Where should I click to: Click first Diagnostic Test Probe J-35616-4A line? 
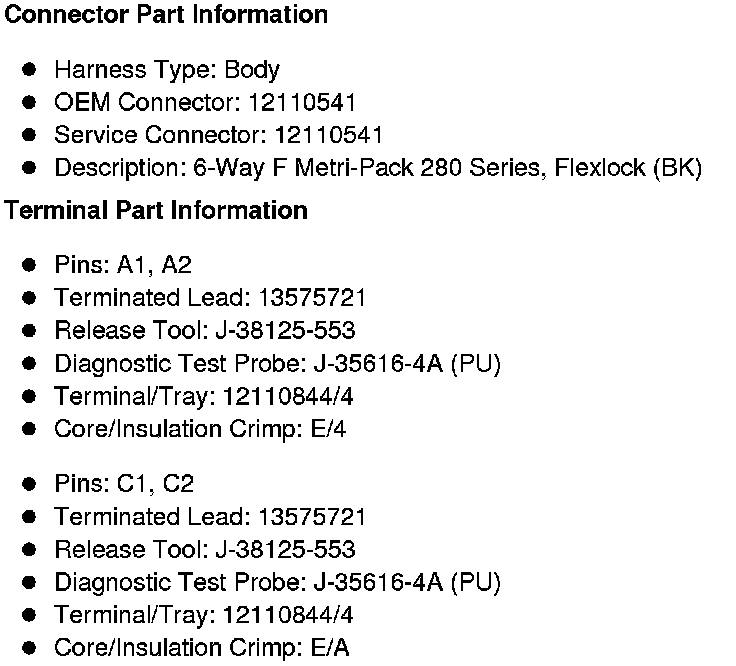pyautogui.click(x=277, y=364)
